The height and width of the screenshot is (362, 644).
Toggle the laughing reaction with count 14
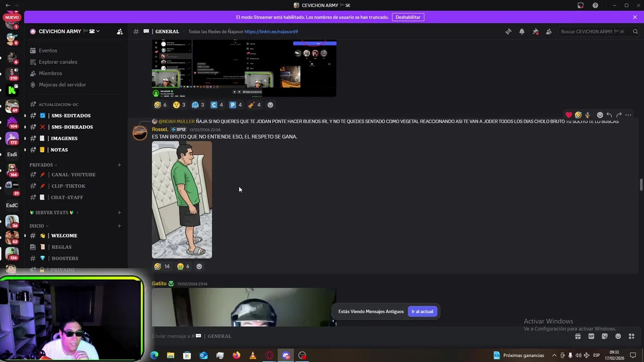point(162,266)
